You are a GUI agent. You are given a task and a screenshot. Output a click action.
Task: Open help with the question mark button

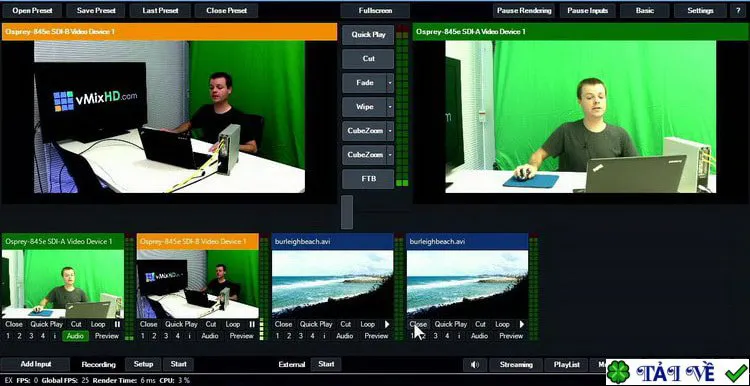click(x=737, y=11)
